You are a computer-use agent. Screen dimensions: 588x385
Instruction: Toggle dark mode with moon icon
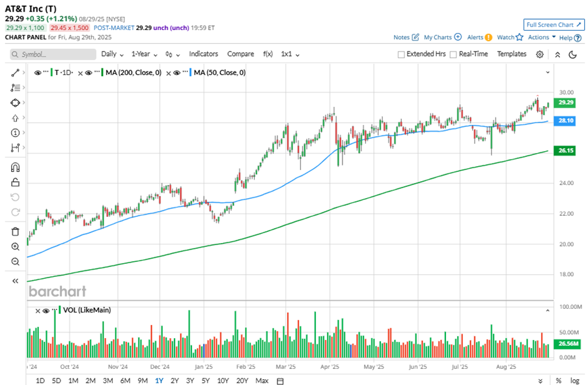point(572,55)
